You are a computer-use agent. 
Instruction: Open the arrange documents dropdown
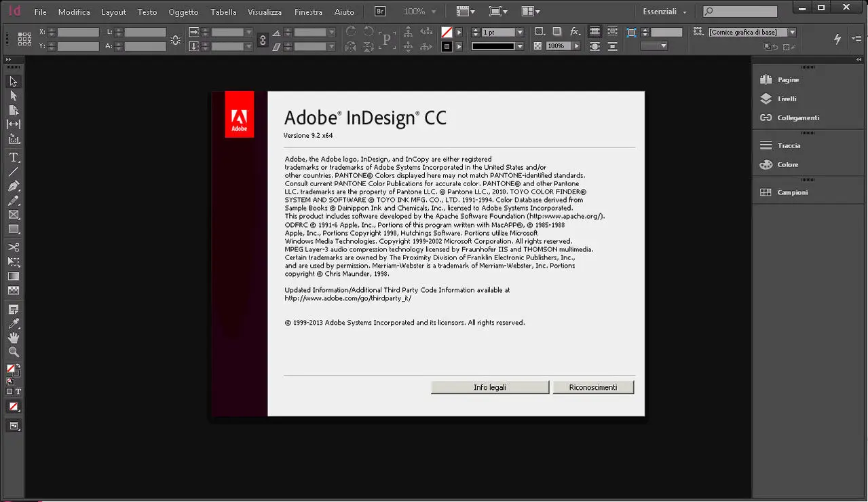tap(531, 12)
